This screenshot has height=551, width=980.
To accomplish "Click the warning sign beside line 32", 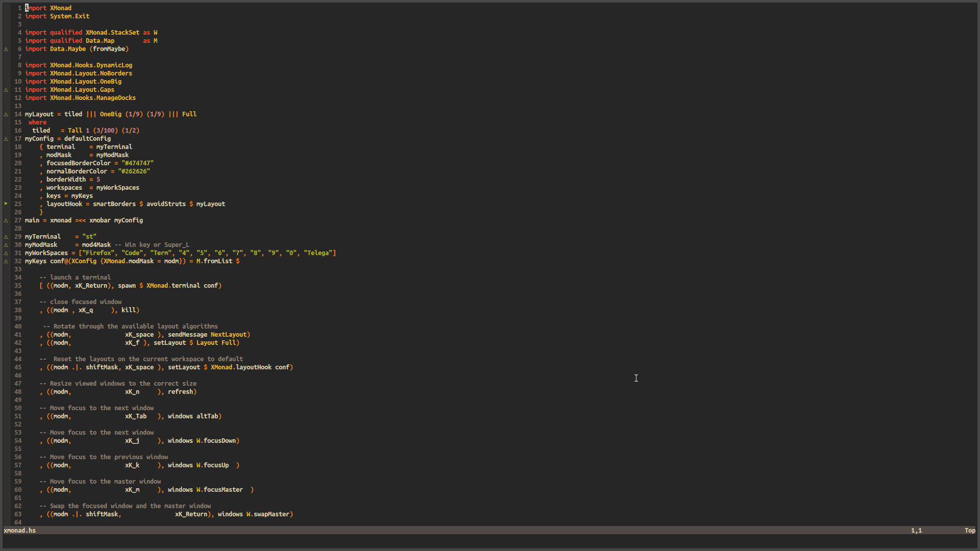I will 6,261.
